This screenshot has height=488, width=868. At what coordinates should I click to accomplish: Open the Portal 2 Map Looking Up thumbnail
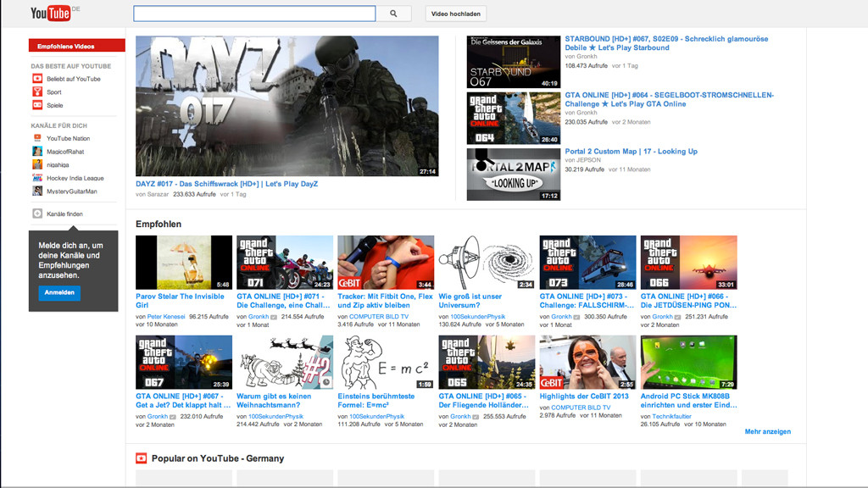click(513, 175)
